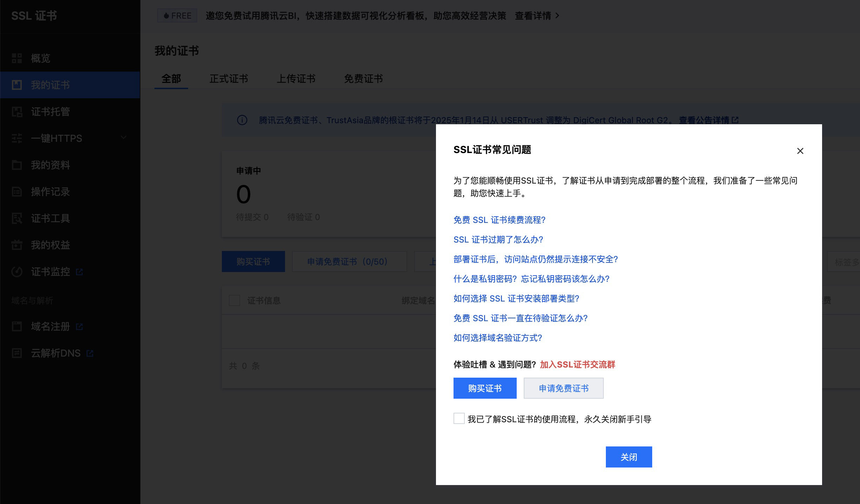
Task: Open 域名注册 sidebar item
Action: coord(50,326)
